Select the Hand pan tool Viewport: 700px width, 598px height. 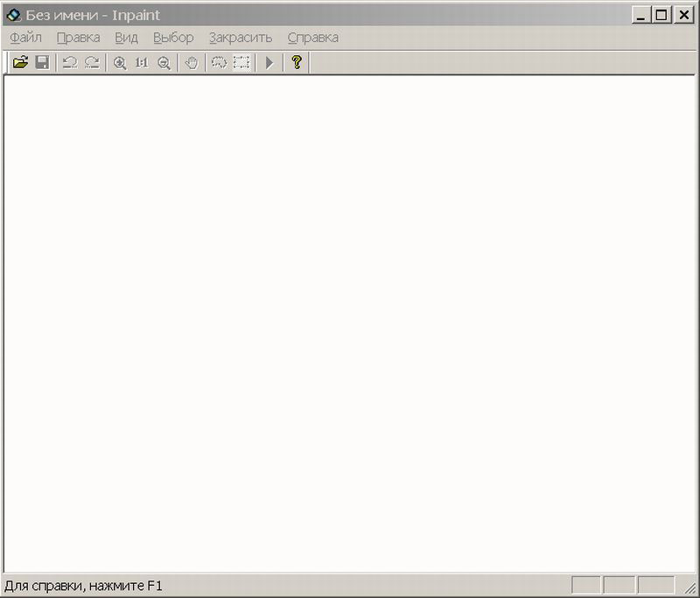click(x=192, y=63)
